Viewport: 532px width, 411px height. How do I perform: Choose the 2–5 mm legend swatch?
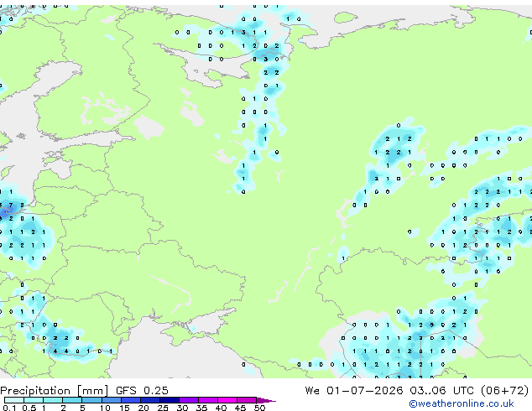click(72, 400)
